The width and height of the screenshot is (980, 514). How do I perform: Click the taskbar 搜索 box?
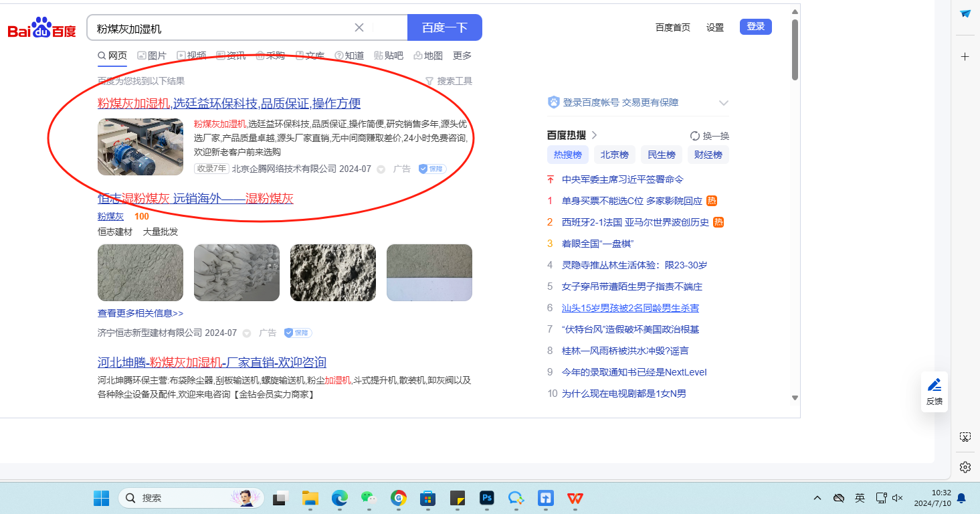[x=191, y=498]
